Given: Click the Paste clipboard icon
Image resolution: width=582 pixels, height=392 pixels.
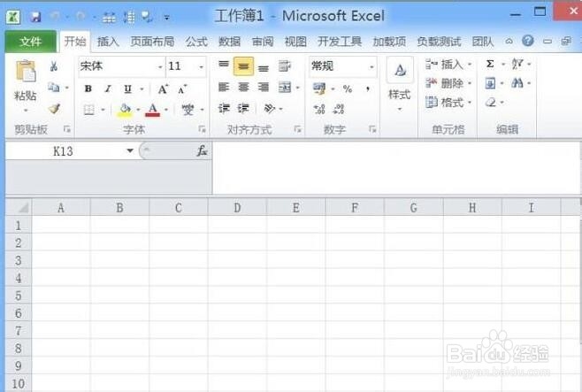Looking at the screenshot, I should pyautogui.click(x=26, y=71).
